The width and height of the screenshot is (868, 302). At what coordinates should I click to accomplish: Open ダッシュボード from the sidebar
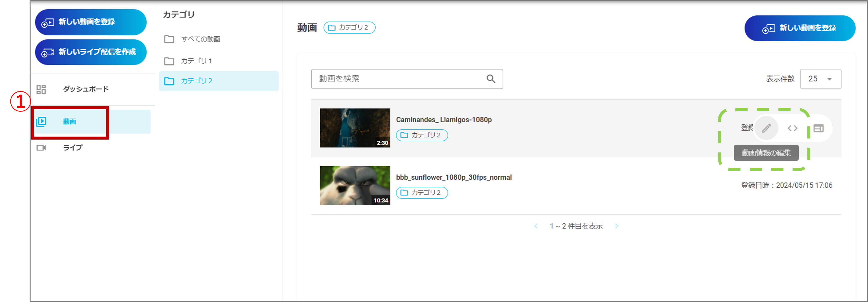[85, 89]
